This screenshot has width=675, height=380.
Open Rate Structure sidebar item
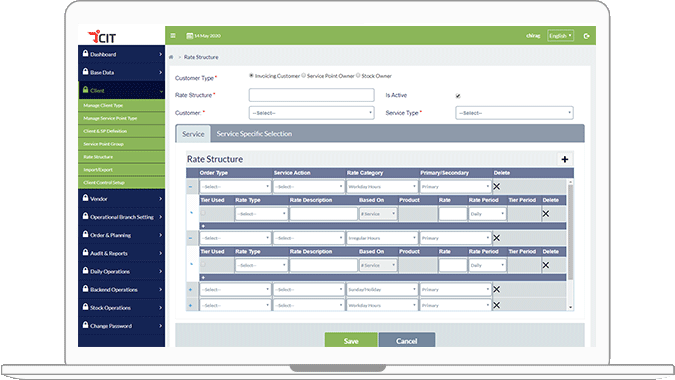pos(121,157)
